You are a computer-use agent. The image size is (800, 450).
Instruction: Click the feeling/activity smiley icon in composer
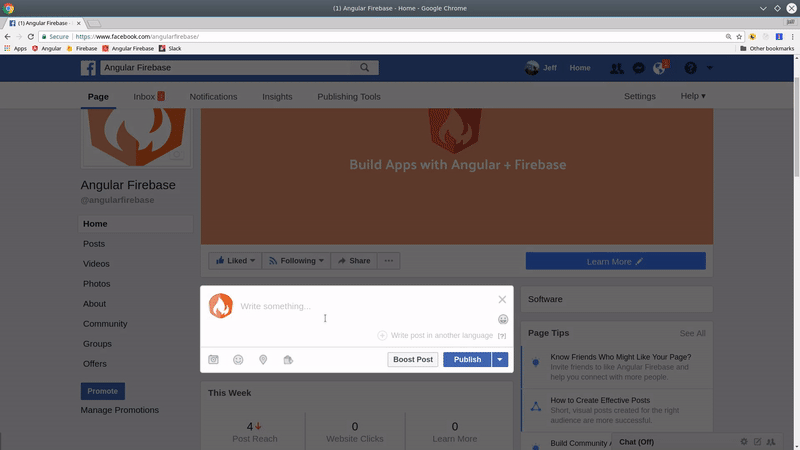[238, 360]
